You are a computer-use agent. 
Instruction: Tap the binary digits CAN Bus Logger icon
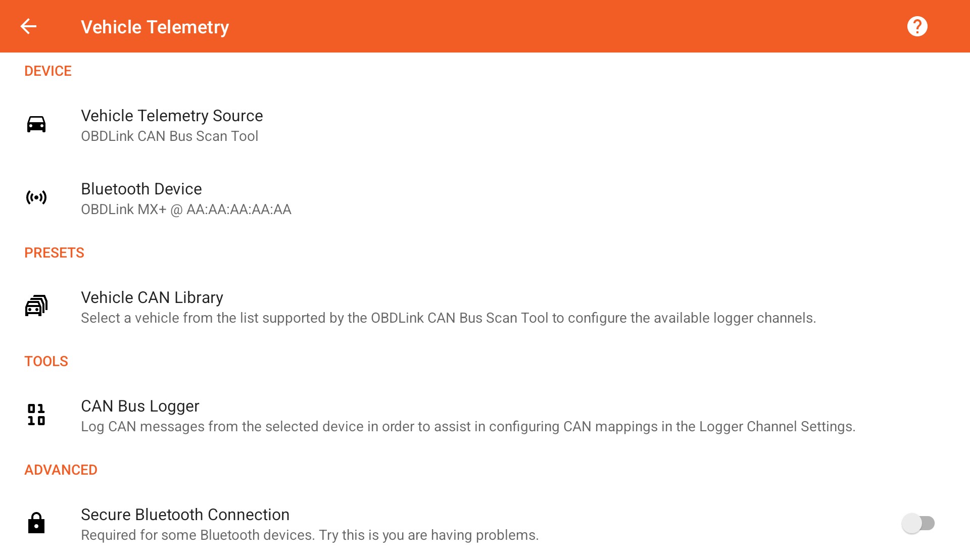(x=36, y=415)
